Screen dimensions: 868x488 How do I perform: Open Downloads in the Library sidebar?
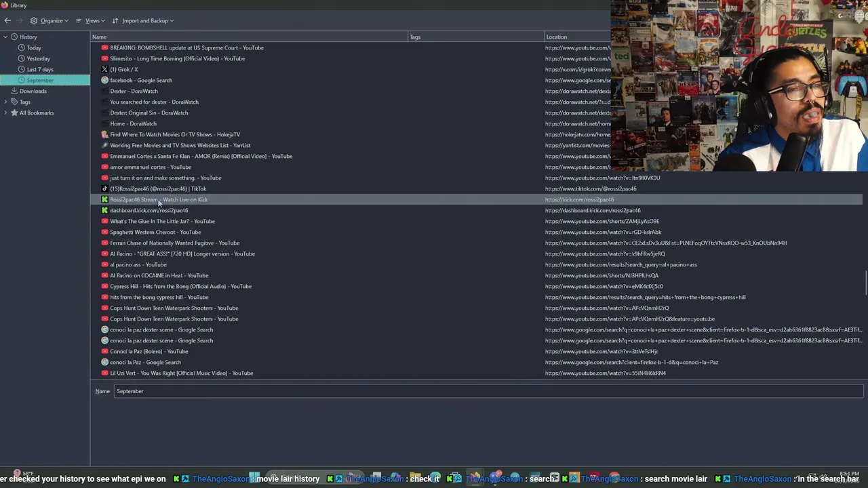tap(33, 91)
